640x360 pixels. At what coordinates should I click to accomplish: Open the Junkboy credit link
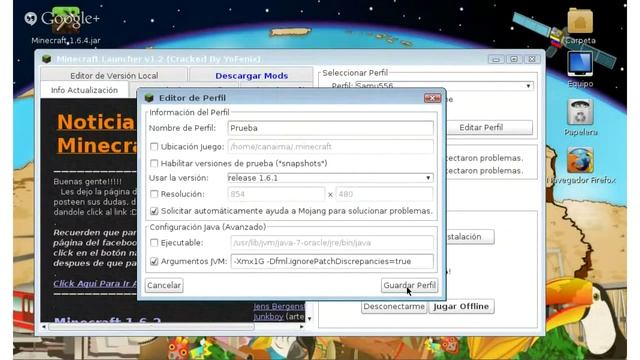pyautogui.click(x=268, y=316)
